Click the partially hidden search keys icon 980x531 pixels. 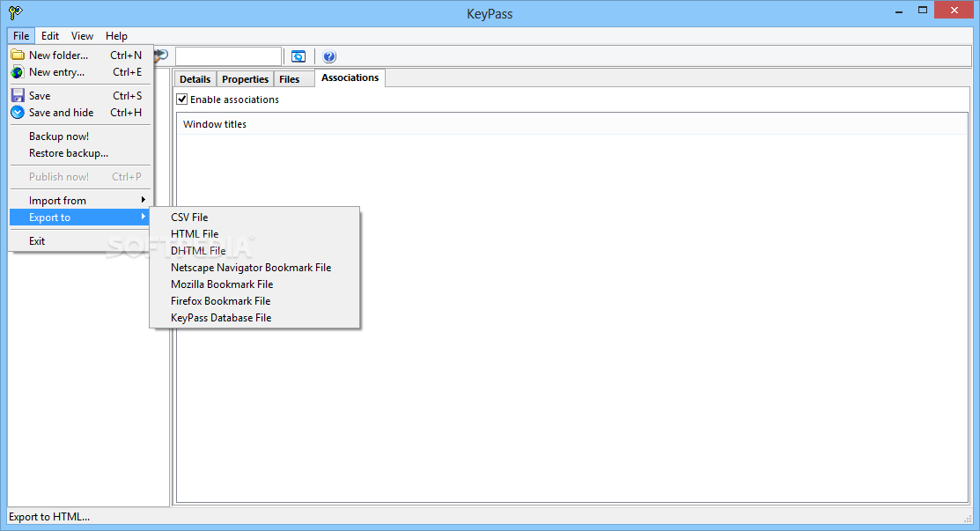pyautogui.click(x=161, y=56)
